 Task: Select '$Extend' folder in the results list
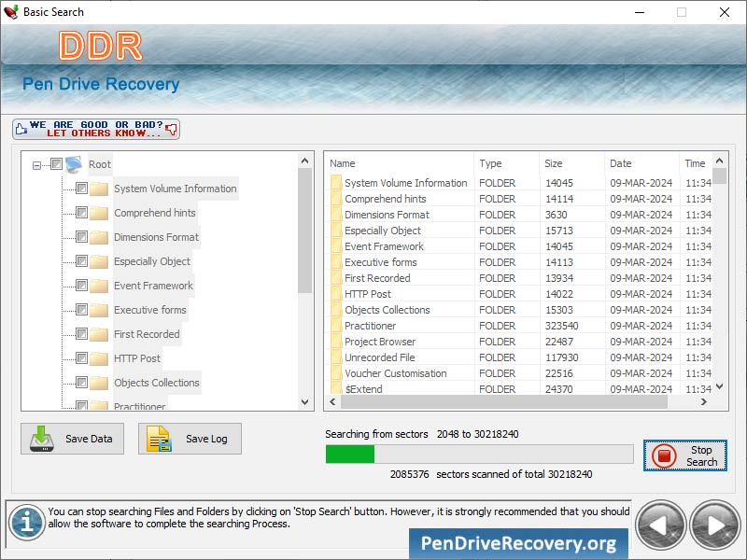pos(369,389)
